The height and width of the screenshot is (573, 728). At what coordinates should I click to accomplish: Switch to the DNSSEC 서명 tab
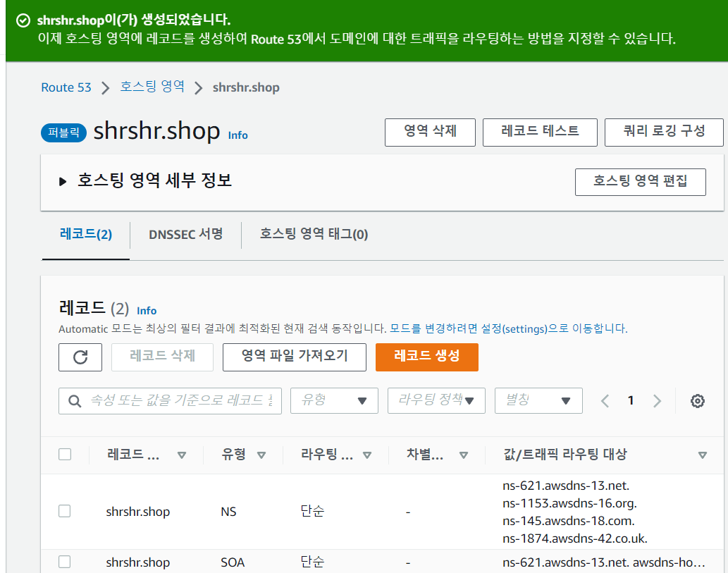pos(186,234)
